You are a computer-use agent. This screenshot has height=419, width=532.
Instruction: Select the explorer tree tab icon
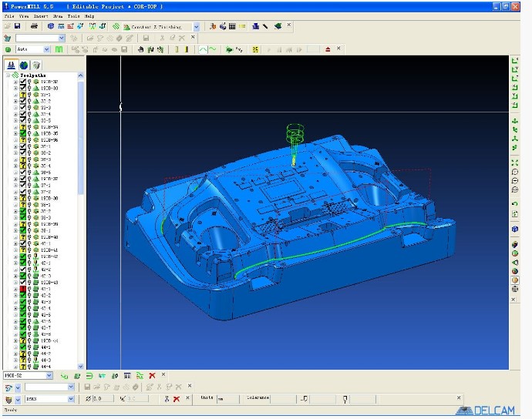point(12,64)
